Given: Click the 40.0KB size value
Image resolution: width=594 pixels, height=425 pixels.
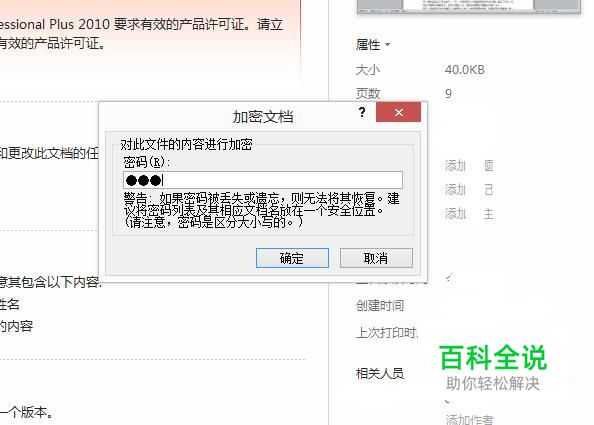Looking at the screenshot, I should (464, 70).
